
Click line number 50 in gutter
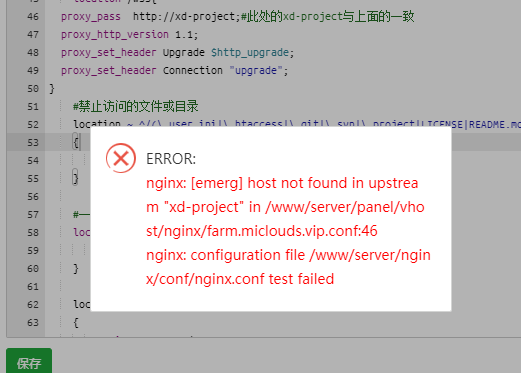tap(33, 88)
